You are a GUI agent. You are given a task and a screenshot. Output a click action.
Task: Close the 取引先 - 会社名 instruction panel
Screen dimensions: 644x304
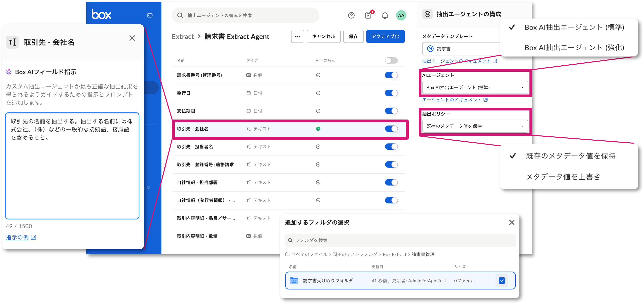click(132, 38)
